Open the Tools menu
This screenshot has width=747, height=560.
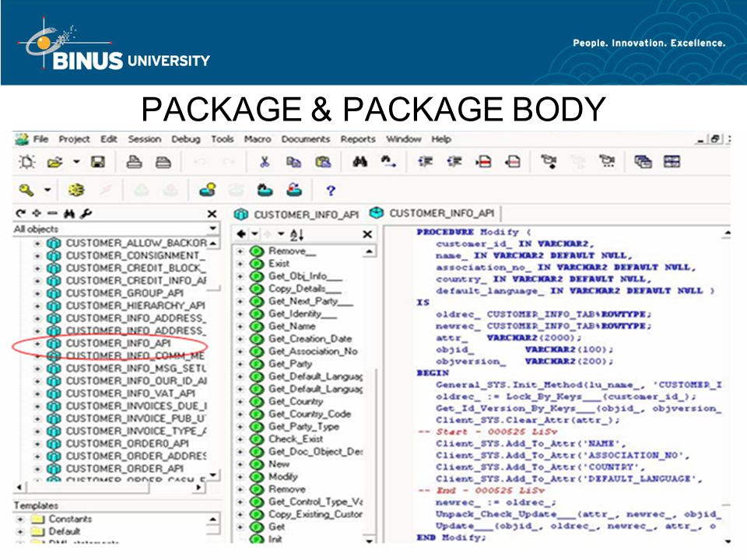pyautogui.click(x=222, y=139)
